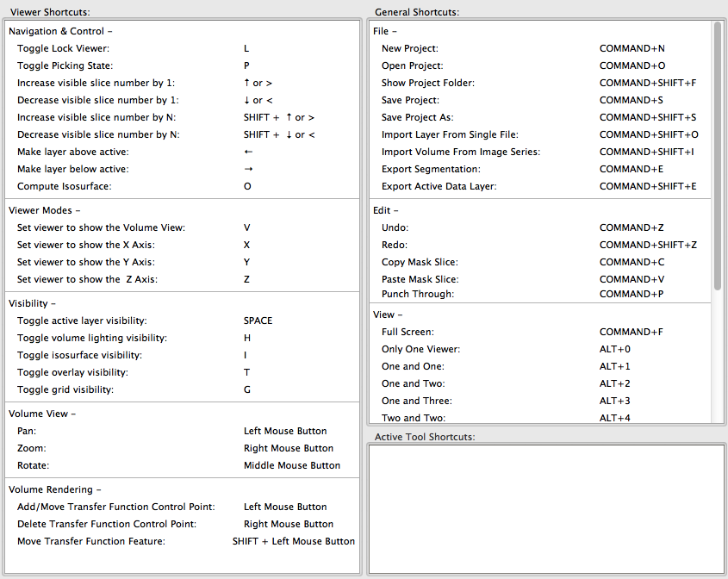Click the COMMAND+SHIFT+Z shortcut value
The image size is (728, 579).
tap(648, 245)
